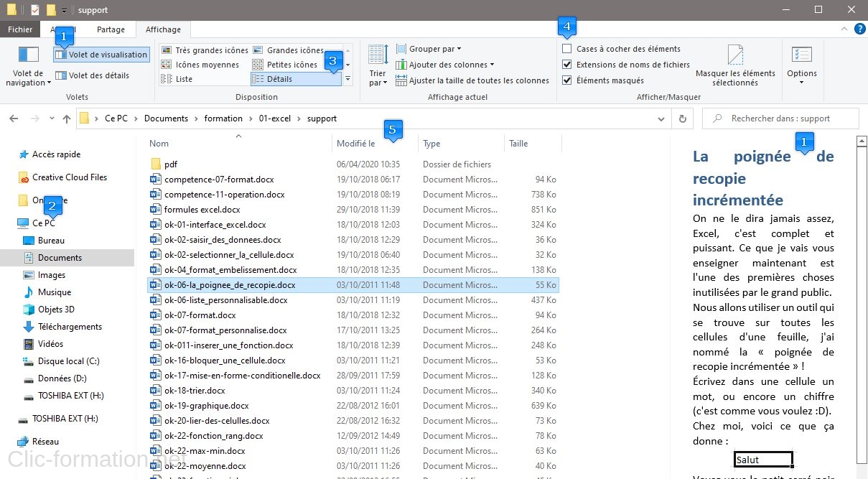Expand the address bar history dropdown arrow
The image size is (868, 479).
click(661, 118)
